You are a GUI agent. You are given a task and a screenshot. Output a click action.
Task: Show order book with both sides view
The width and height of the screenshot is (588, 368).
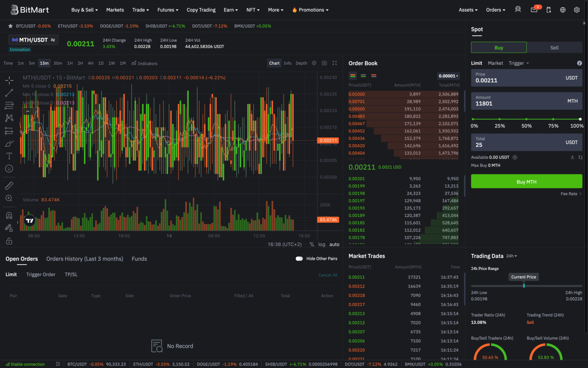pyautogui.click(x=353, y=76)
